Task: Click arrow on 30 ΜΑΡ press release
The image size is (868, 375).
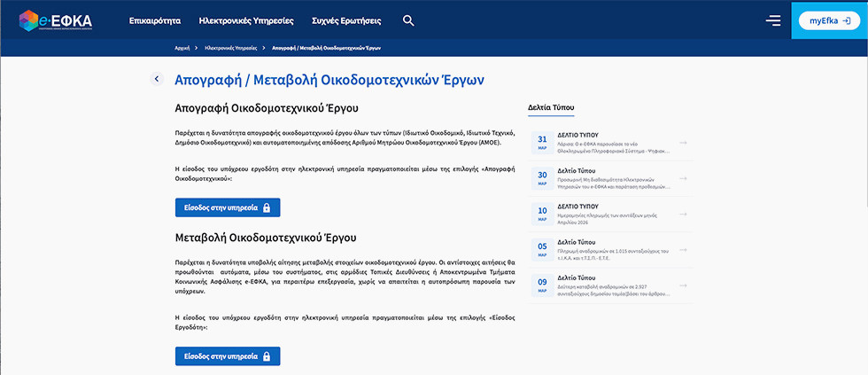Action: pos(683,178)
